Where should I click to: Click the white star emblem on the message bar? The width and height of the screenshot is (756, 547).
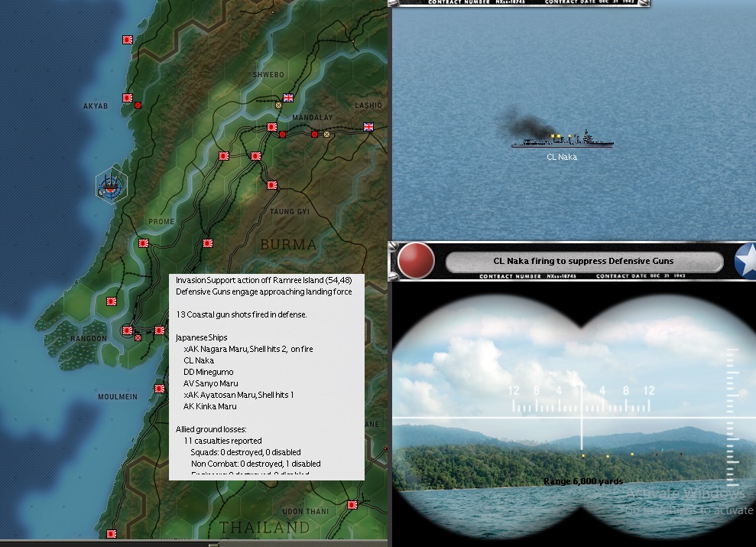[x=745, y=260]
